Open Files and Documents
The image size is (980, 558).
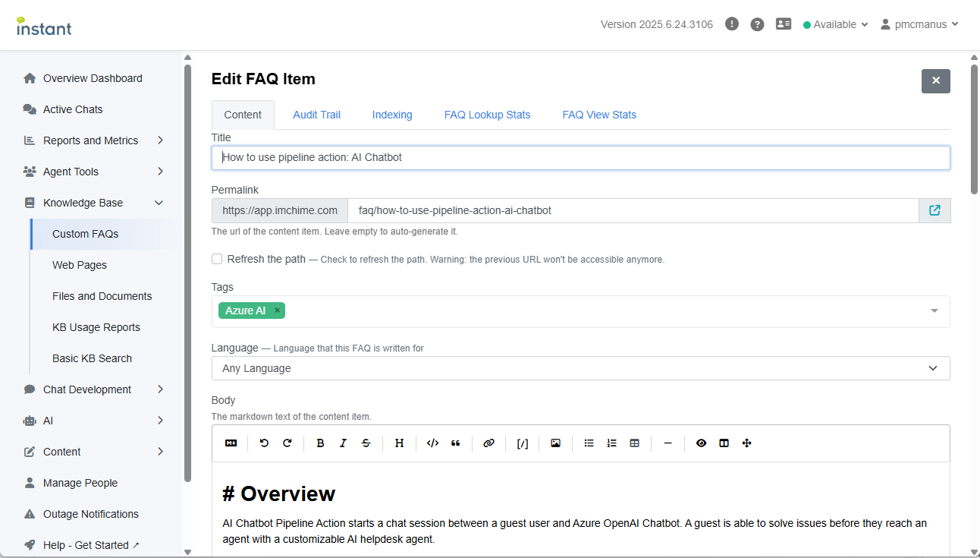[x=102, y=296]
